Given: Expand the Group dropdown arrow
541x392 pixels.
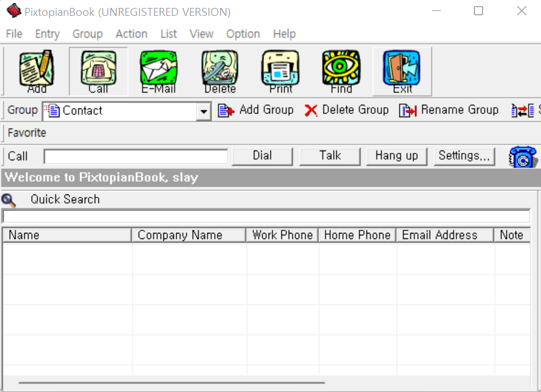Looking at the screenshot, I should (x=204, y=112).
